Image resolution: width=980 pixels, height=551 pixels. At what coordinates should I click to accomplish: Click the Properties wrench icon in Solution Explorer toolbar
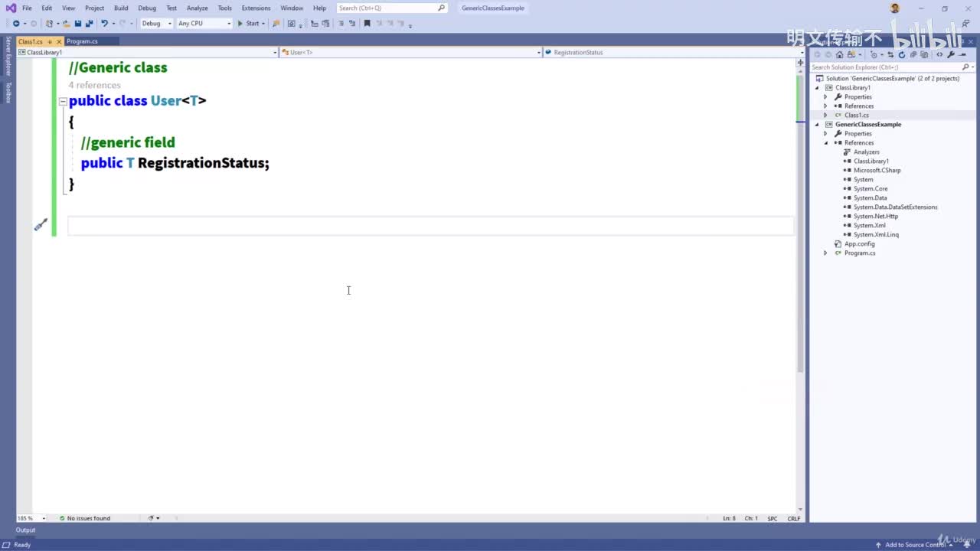tap(951, 54)
